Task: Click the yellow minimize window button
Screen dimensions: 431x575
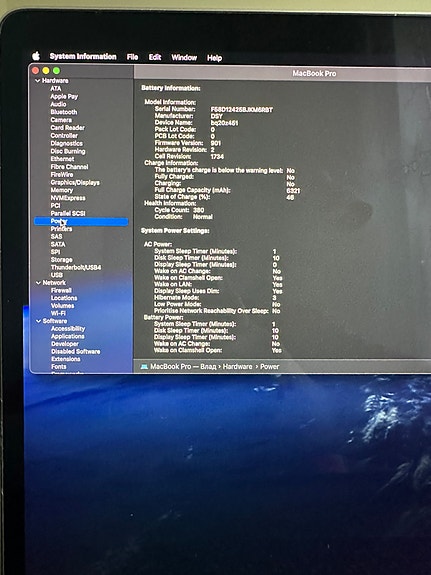Action: tap(46, 70)
